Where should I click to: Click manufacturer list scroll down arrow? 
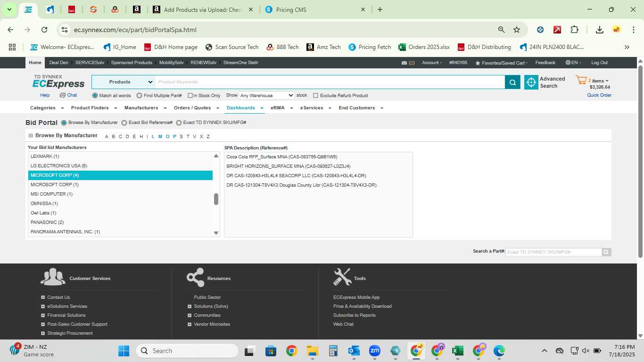(x=216, y=233)
